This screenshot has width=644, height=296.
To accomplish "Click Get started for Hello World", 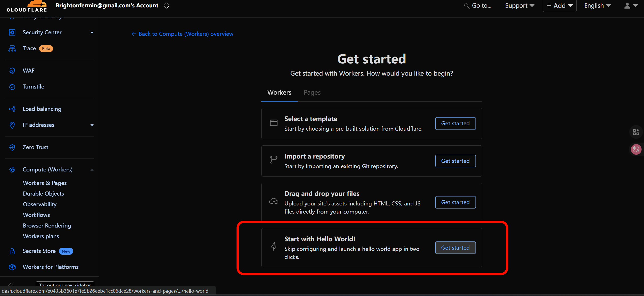I will [455, 248].
